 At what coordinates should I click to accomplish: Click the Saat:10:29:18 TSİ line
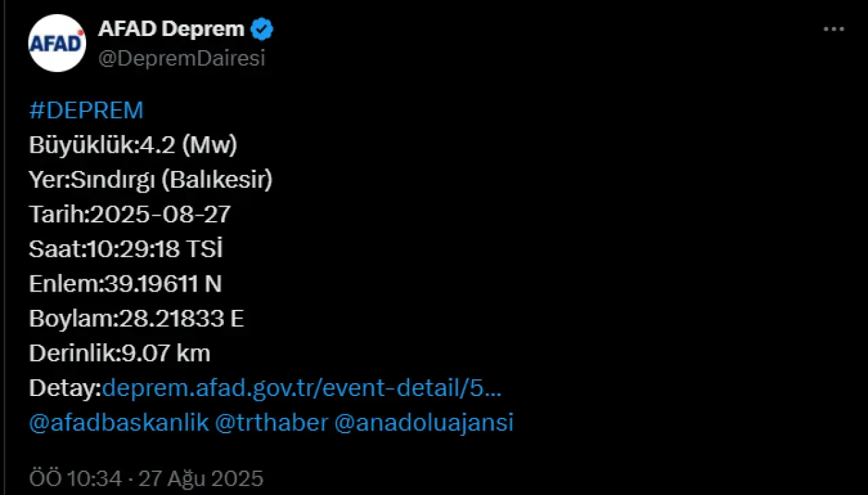point(126,249)
